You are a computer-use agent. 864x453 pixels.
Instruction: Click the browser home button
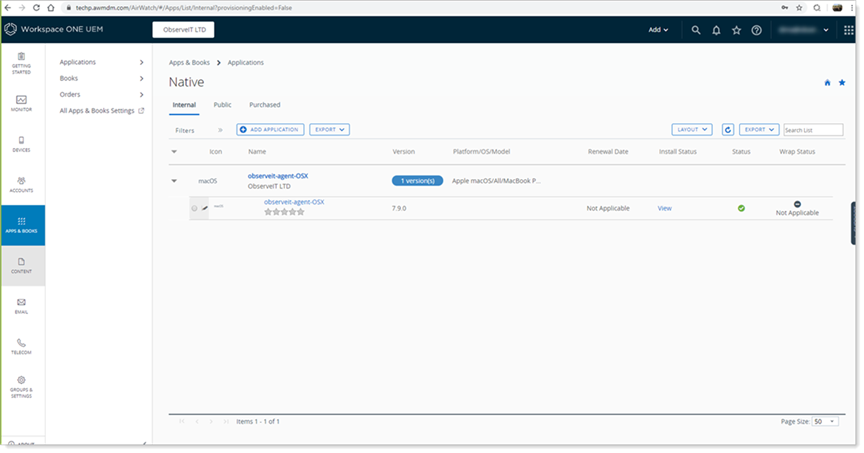[51, 8]
